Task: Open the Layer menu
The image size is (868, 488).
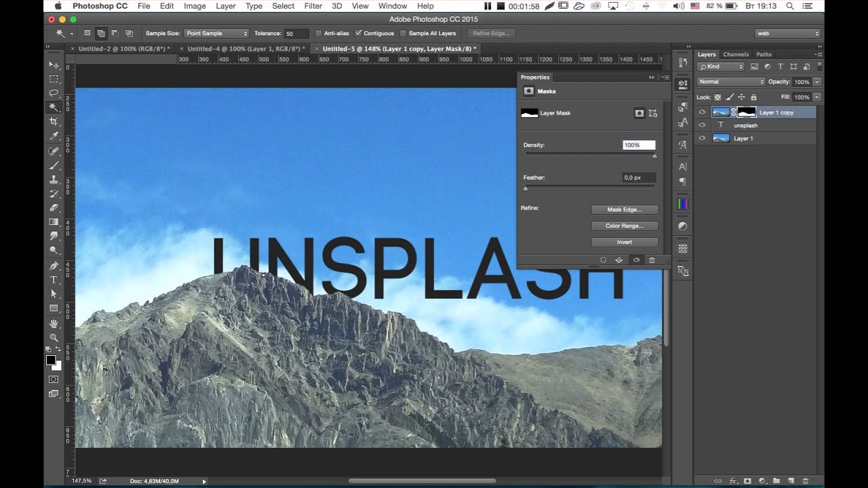Action: (x=226, y=6)
